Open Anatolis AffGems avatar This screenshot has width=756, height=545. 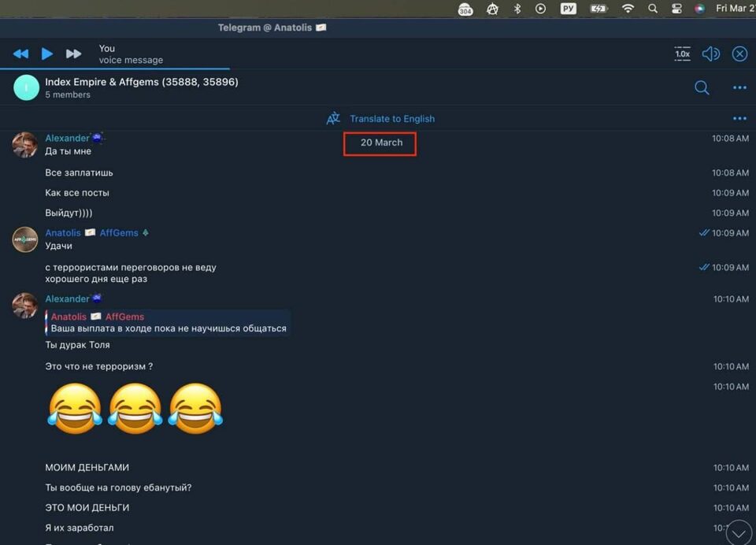click(25, 239)
